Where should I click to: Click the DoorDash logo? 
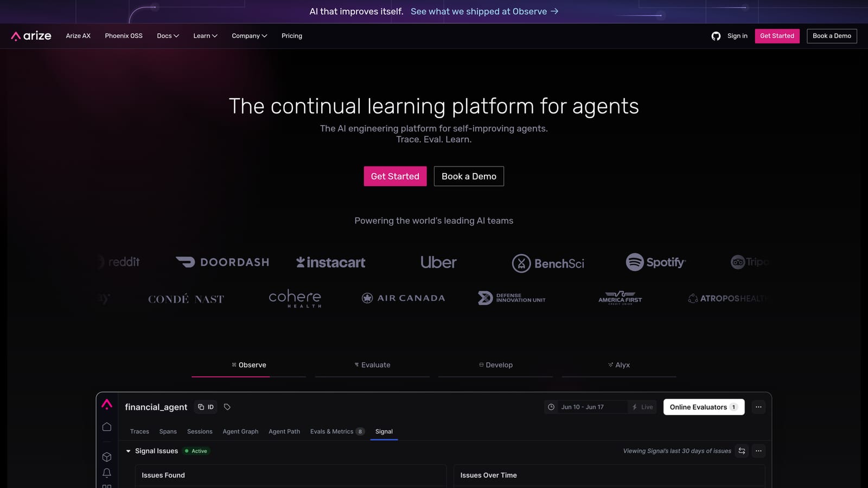(222, 262)
